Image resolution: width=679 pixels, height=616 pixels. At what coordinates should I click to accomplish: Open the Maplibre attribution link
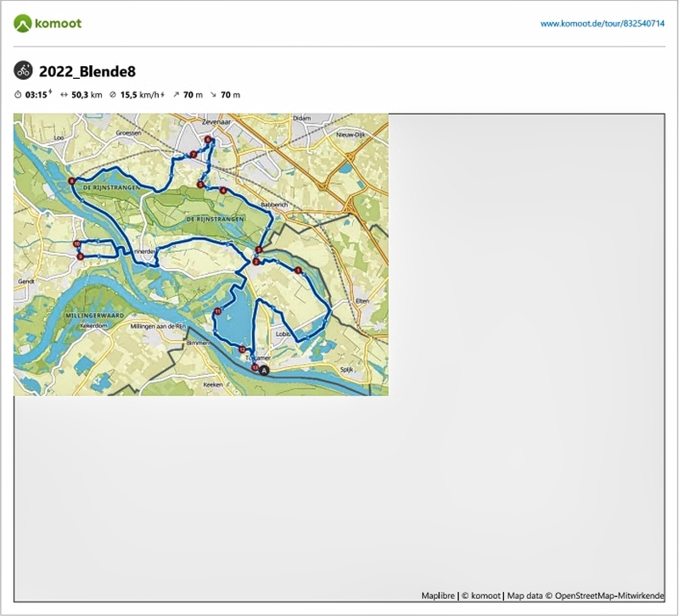click(x=437, y=596)
